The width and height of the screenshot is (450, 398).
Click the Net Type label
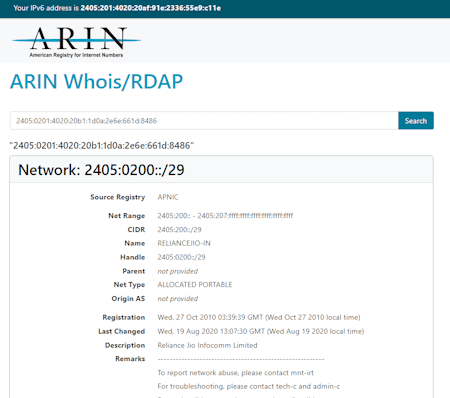129,285
